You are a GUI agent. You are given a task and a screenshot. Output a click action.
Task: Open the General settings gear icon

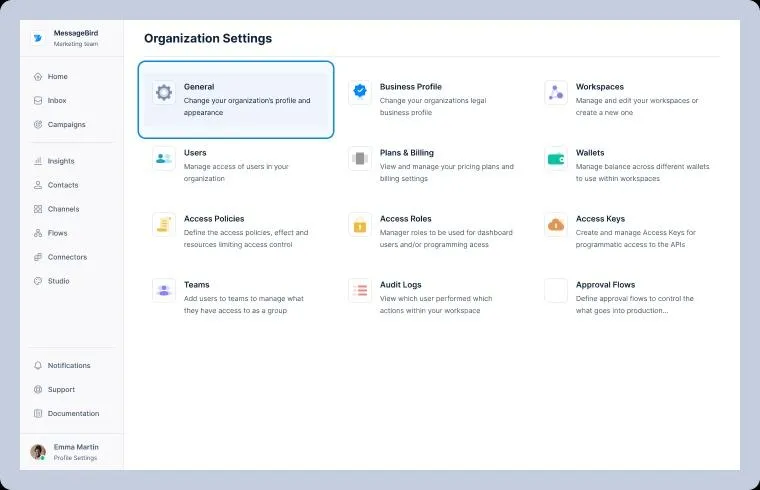(164, 92)
